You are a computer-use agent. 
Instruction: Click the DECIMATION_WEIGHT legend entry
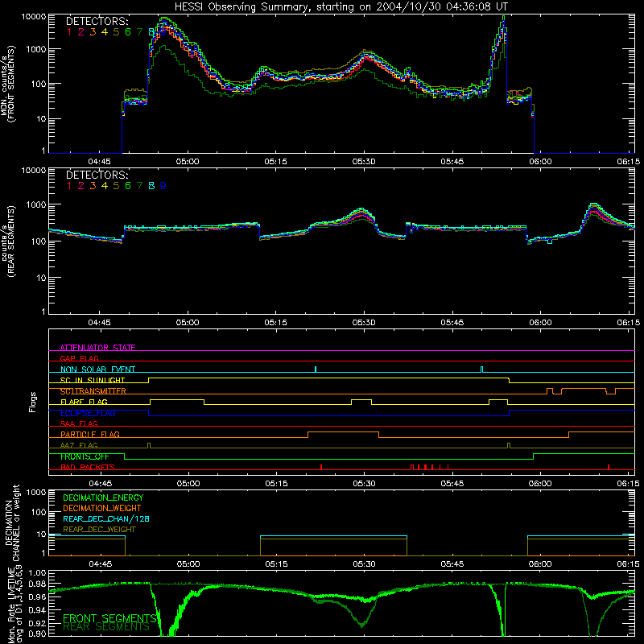click(x=102, y=508)
